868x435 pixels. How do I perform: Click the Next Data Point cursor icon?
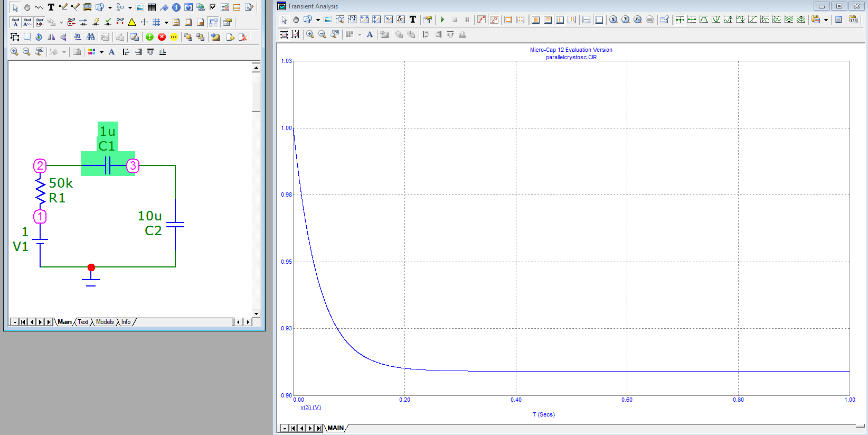(x=680, y=20)
